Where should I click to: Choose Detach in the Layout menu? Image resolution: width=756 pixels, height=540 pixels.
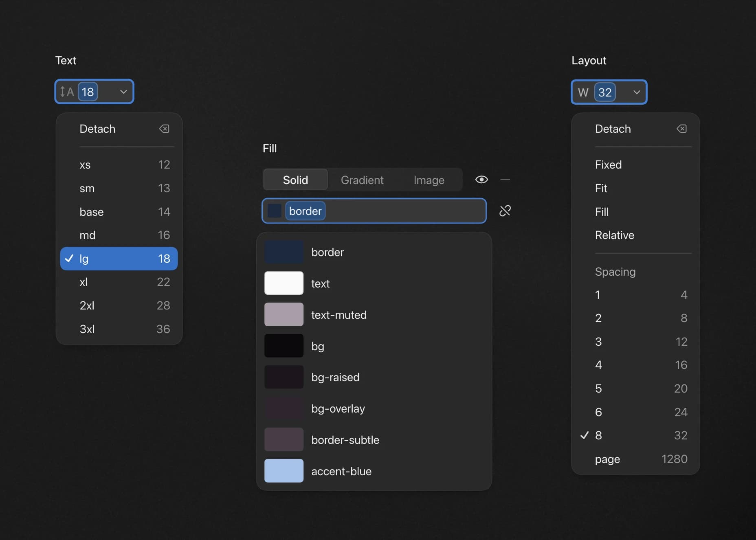(x=635, y=129)
